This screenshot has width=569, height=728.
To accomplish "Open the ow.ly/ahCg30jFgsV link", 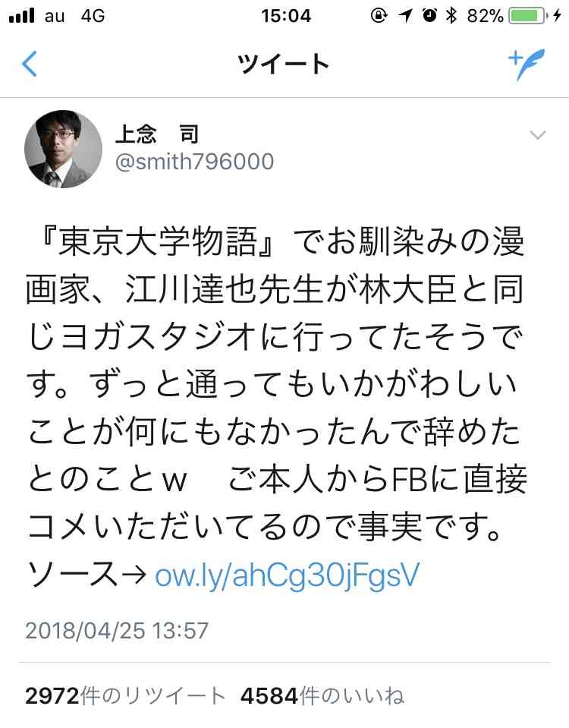I will [x=287, y=575].
